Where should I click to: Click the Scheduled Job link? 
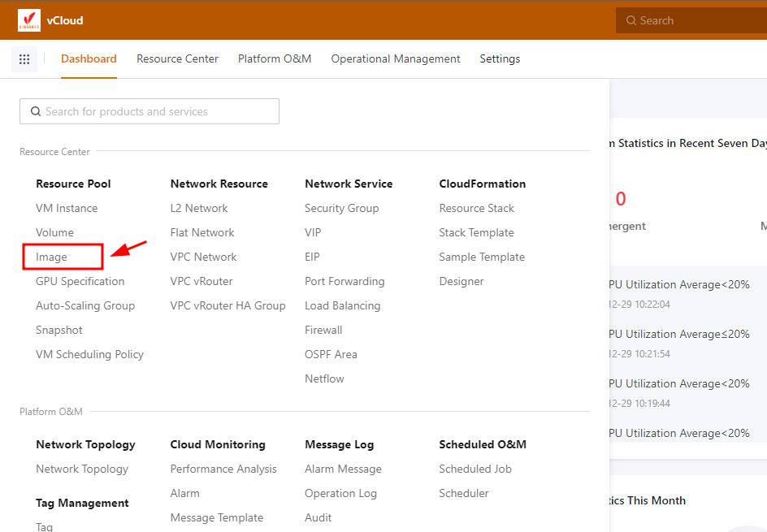(x=475, y=469)
